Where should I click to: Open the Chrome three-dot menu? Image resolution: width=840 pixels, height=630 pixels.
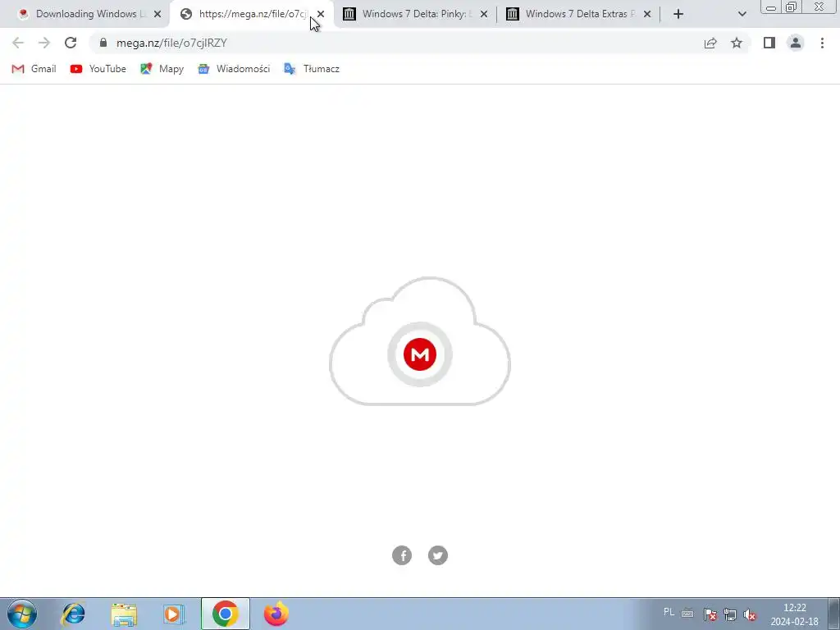point(822,43)
